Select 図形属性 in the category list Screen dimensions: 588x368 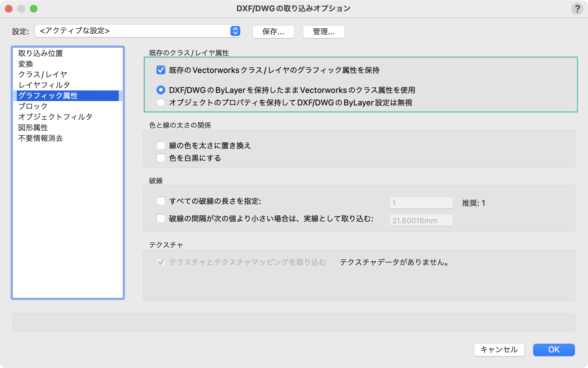(68, 128)
